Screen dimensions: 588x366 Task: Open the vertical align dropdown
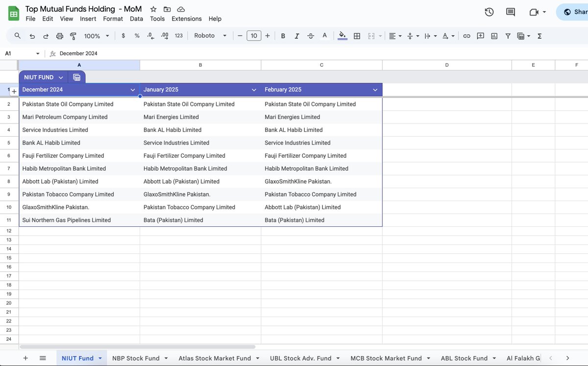[413, 36]
